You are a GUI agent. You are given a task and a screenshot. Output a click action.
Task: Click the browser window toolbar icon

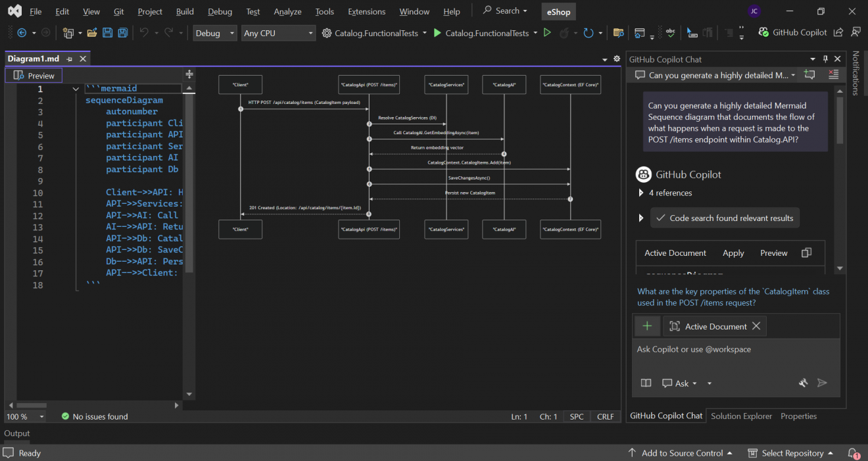(640, 33)
